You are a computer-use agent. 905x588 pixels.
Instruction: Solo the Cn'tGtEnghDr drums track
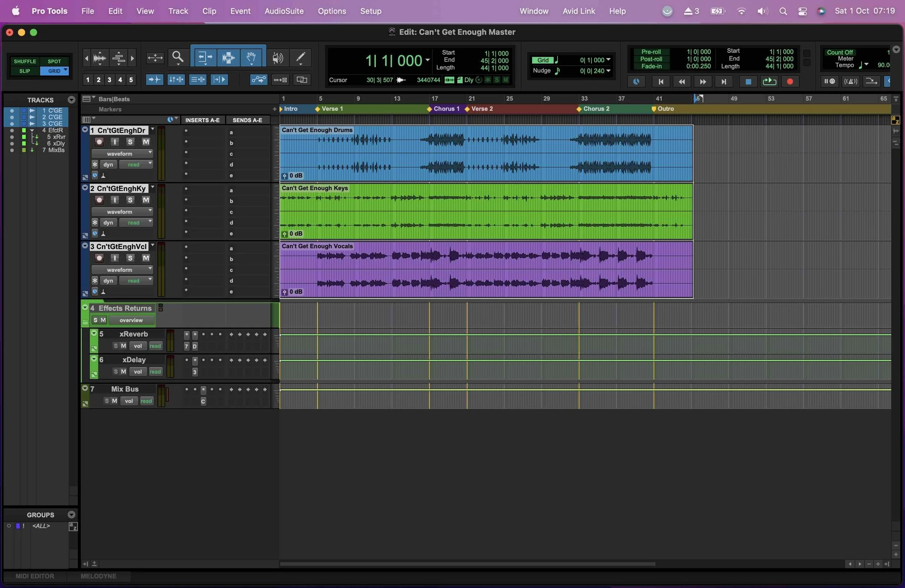tap(130, 142)
